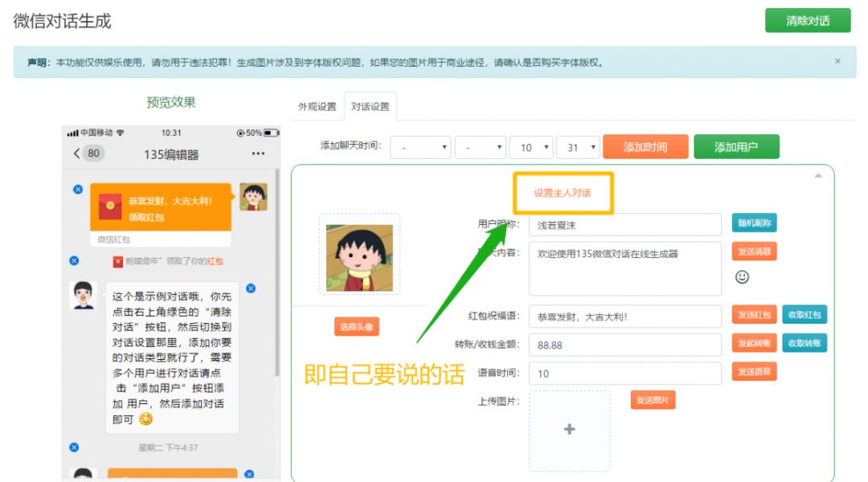Click the plus upload image box
This screenshot has width=868, height=482.
coord(570,430)
